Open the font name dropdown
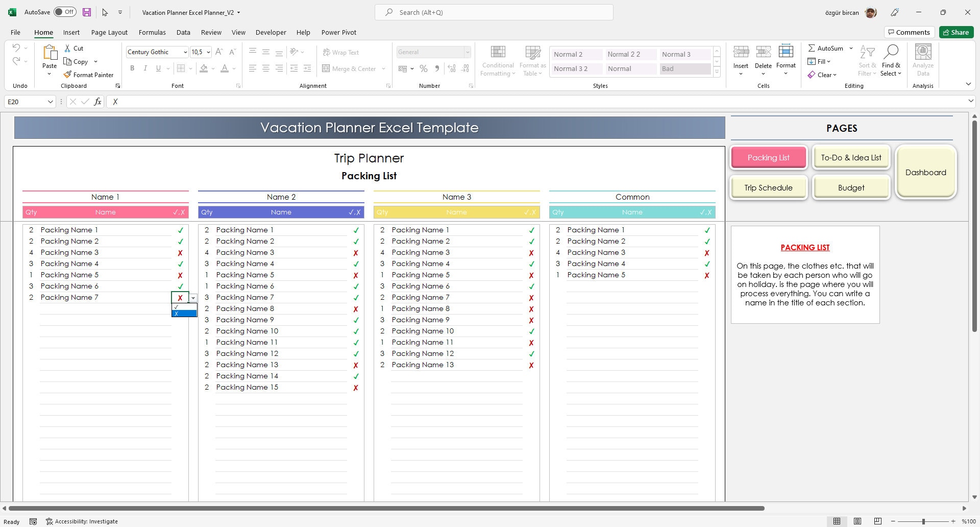This screenshot has height=527, width=980. (185, 52)
